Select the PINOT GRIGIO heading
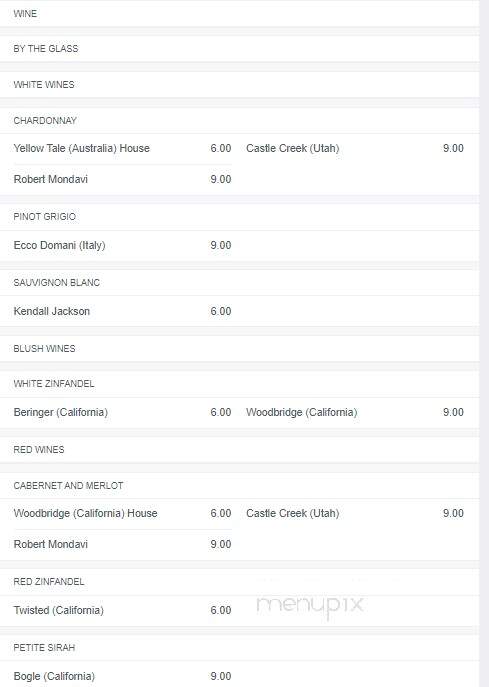489x687 pixels. (x=44, y=216)
